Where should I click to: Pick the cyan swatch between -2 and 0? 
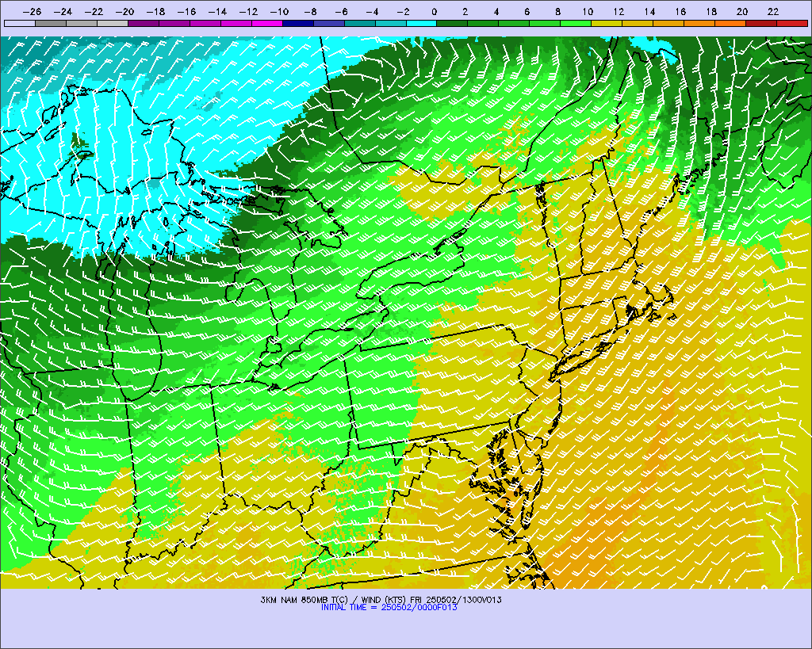tap(422, 23)
